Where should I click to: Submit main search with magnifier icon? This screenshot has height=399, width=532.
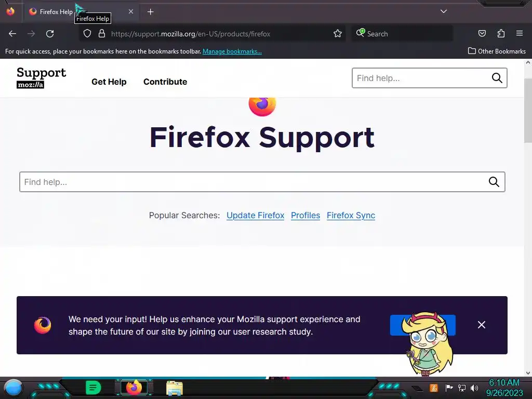coord(494,182)
